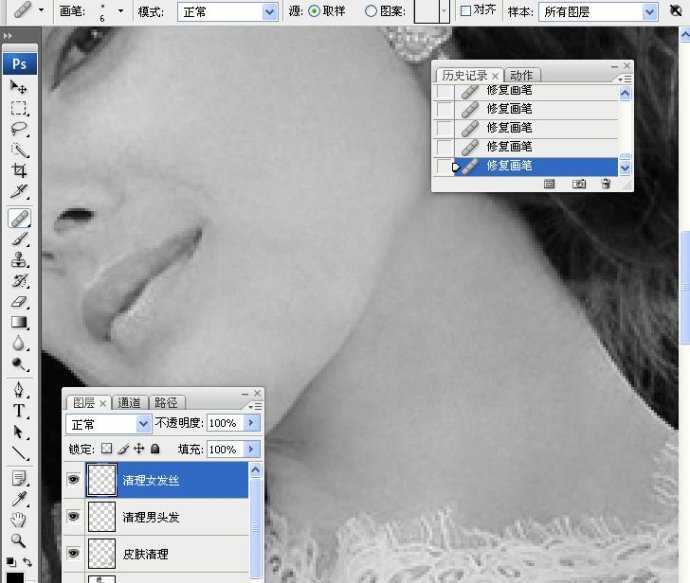Viewport: 690px width, 583px height.
Task: Click the 填充 value field
Action: coord(225,449)
